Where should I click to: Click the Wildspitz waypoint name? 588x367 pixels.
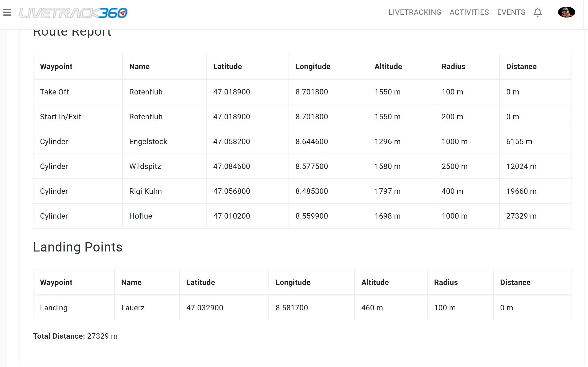tap(145, 166)
